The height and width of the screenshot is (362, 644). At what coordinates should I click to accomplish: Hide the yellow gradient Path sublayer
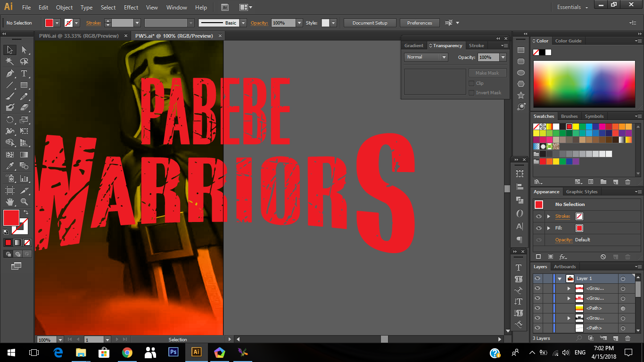[x=537, y=308]
